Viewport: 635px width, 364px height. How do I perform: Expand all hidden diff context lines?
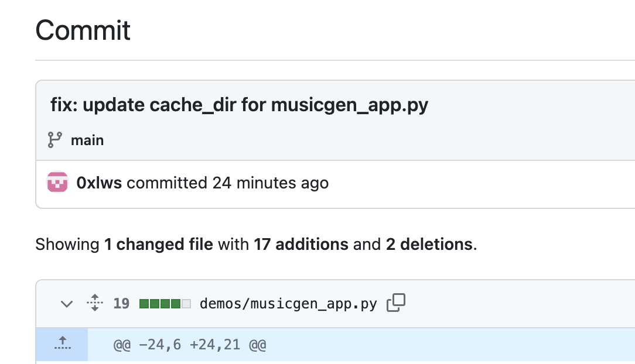pyautogui.click(x=94, y=303)
